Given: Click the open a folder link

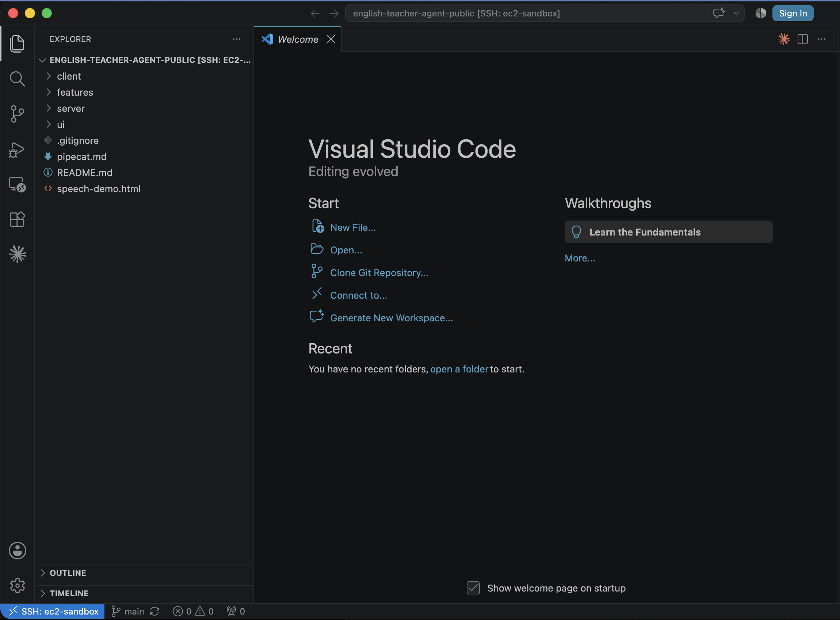Looking at the screenshot, I should pyautogui.click(x=459, y=369).
